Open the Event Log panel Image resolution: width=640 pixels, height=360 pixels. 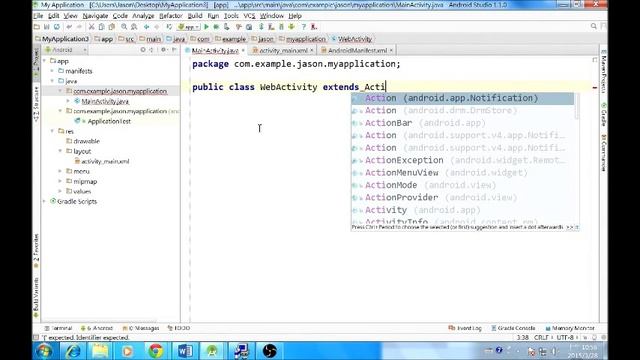pyautogui.click(x=465, y=328)
